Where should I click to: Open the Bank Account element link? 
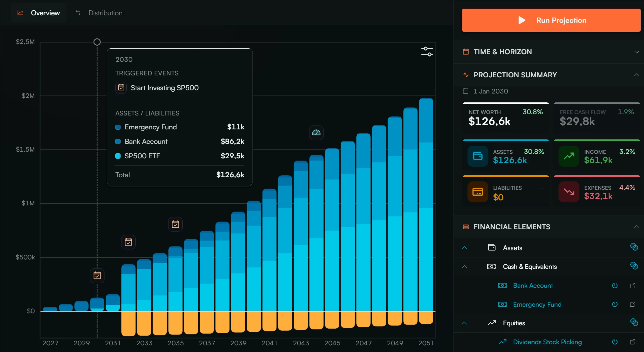click(533, 285)
